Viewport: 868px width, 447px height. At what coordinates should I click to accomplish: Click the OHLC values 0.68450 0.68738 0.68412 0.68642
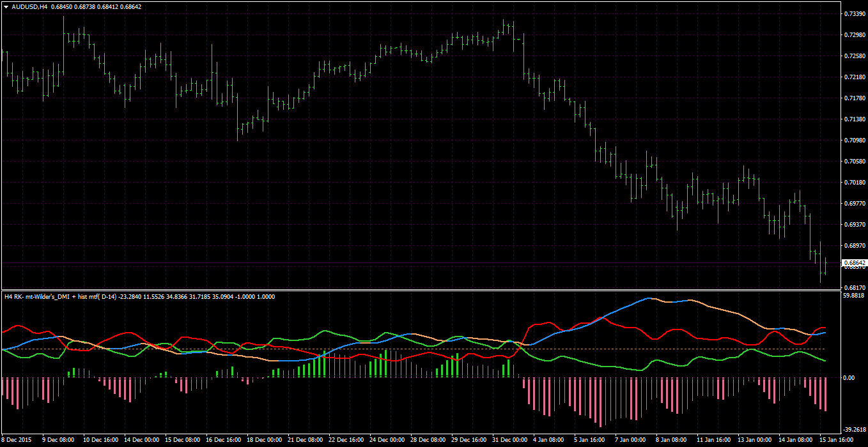[96, 6]
